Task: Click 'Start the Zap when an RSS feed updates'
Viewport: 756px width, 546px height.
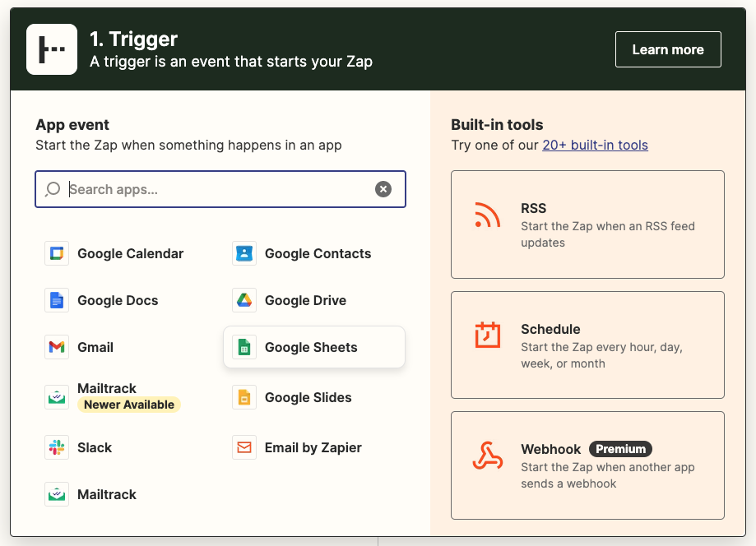Action: tap(607, 234)
